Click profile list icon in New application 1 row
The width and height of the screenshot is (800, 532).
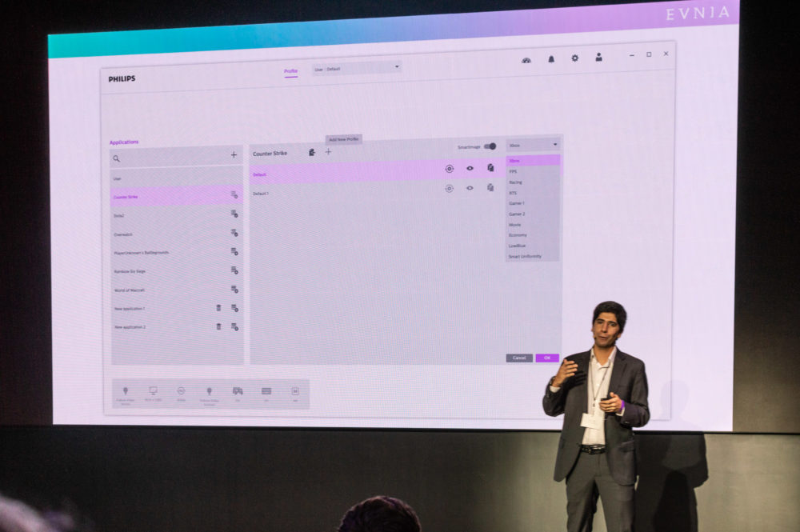[x=234, y=307]
